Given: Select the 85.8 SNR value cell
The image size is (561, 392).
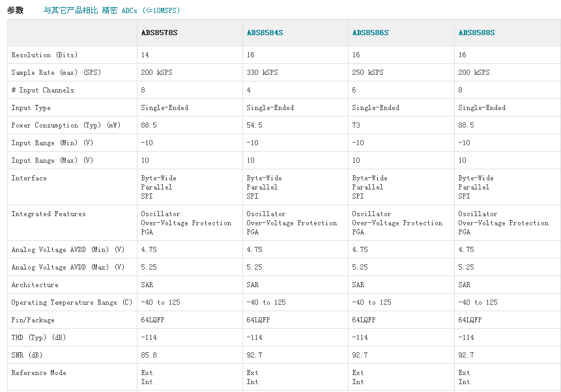Looking at the screenshot, I should 149,356.
